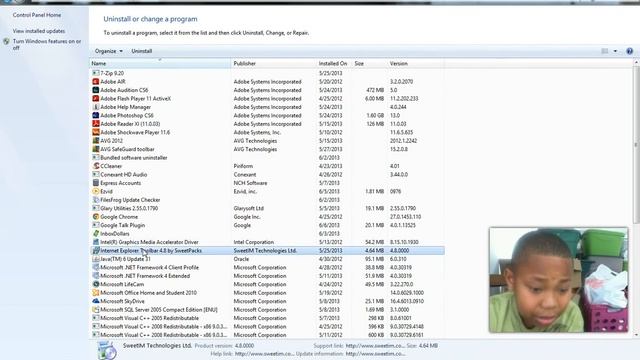This screenshot has height=360, width=640.
Task: Sort programs by the Name column header
Action: pos(160,64)
